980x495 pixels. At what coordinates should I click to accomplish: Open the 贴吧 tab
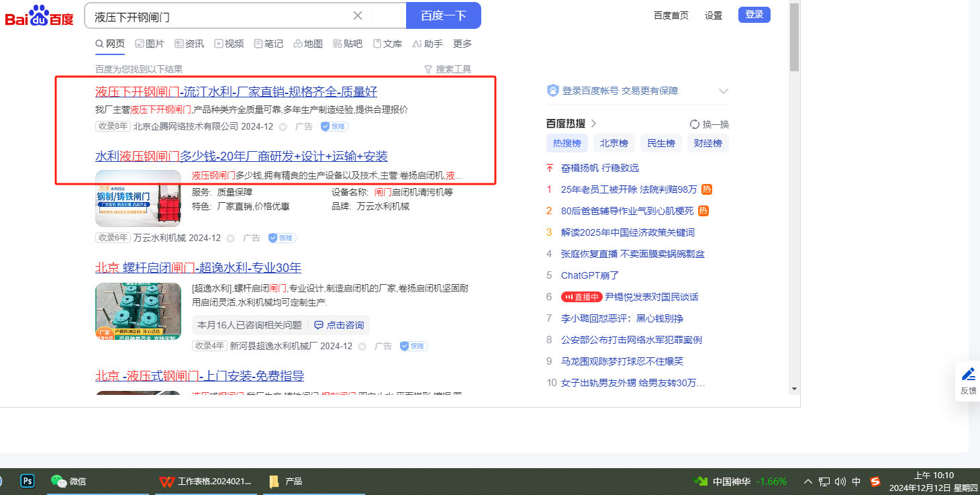(x=348, y=44)
